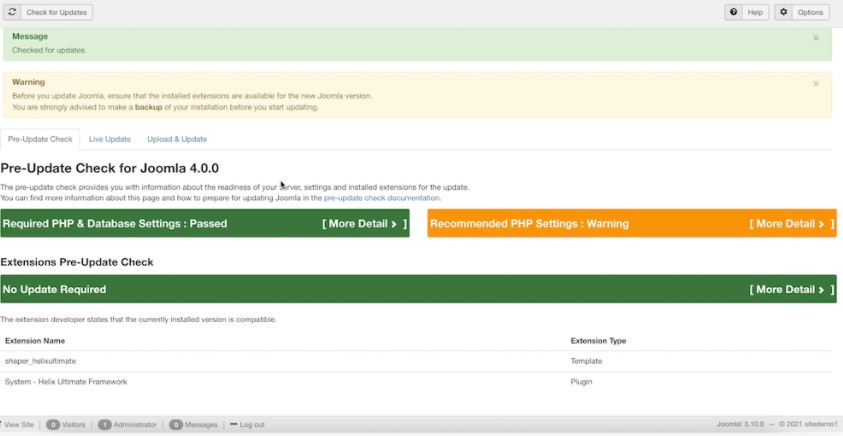Select System - Helix Ultimate Framework row name

[66, 382]
